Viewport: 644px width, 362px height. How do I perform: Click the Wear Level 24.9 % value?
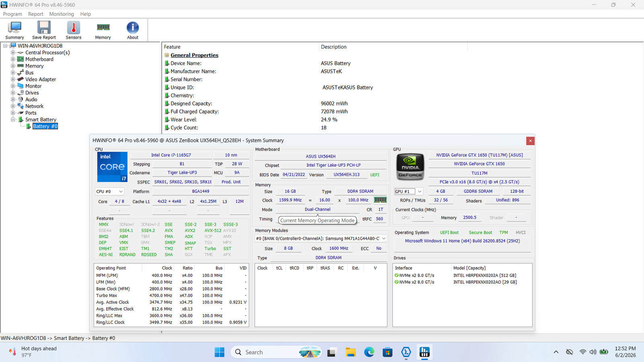click(329, 119)
